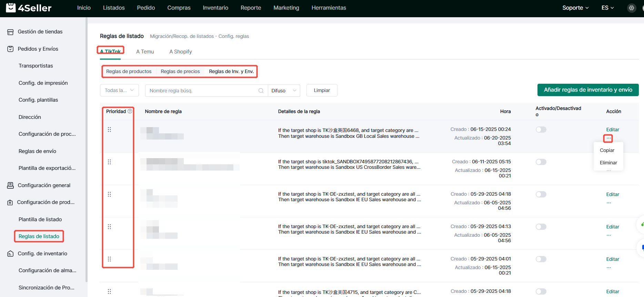The height and width of the screenshot is (297, 644).
Task: Open the Reglas de precios sub-tab
Action: pos(180,71)
